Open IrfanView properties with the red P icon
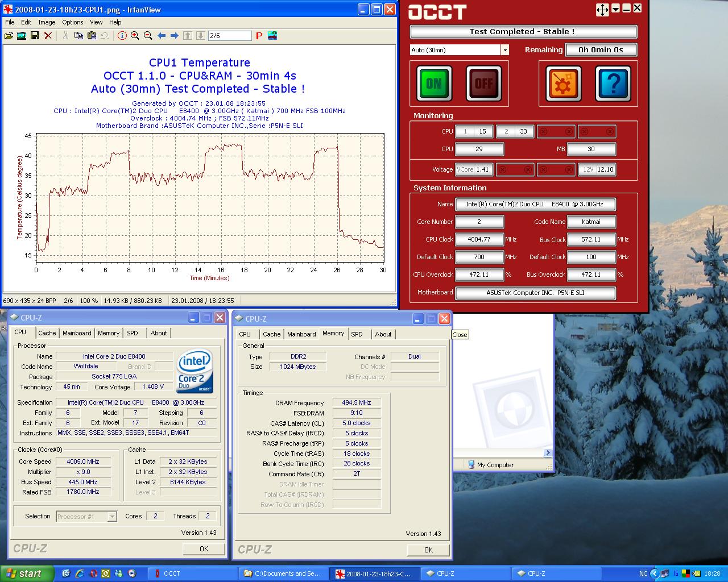This screenshot has height=582, width=728. (x=259, y=36)
